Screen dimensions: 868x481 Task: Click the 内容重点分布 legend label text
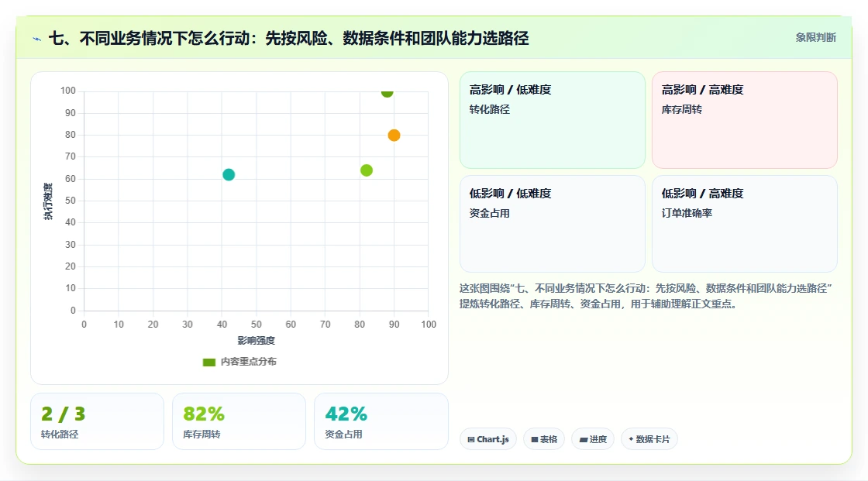tap(249, 362)
